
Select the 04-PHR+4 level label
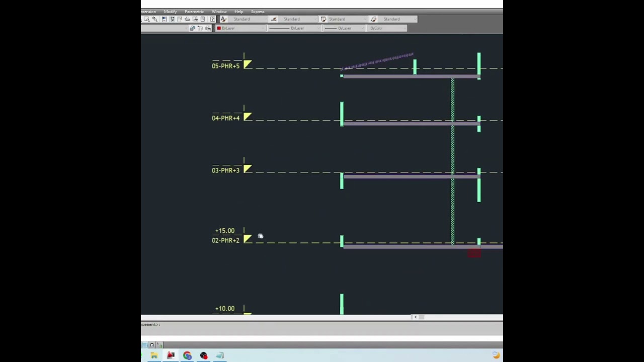tap(225, 118)
